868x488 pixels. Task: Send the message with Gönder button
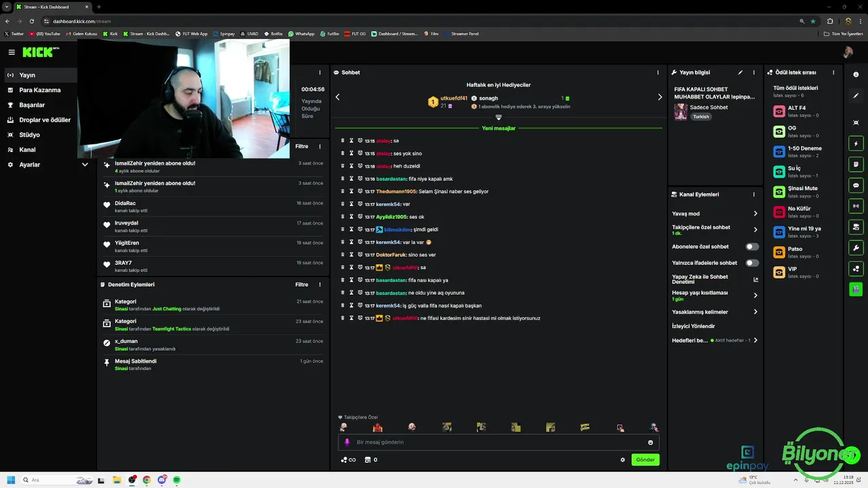point(645,460)
